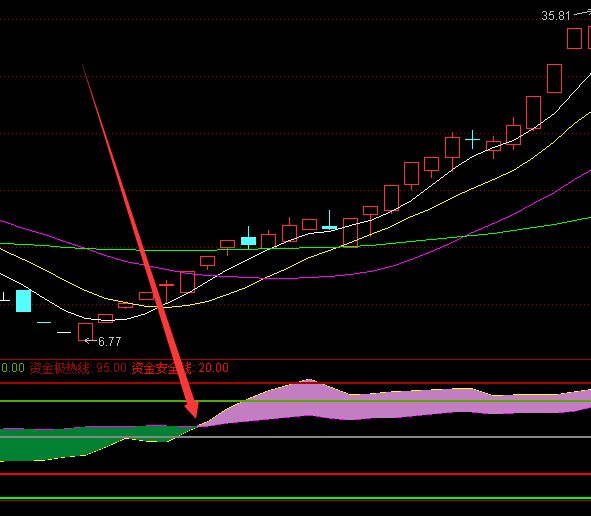Click the 35.81 high price label
This screenshot has width=591, height=516.
(556, 16)
